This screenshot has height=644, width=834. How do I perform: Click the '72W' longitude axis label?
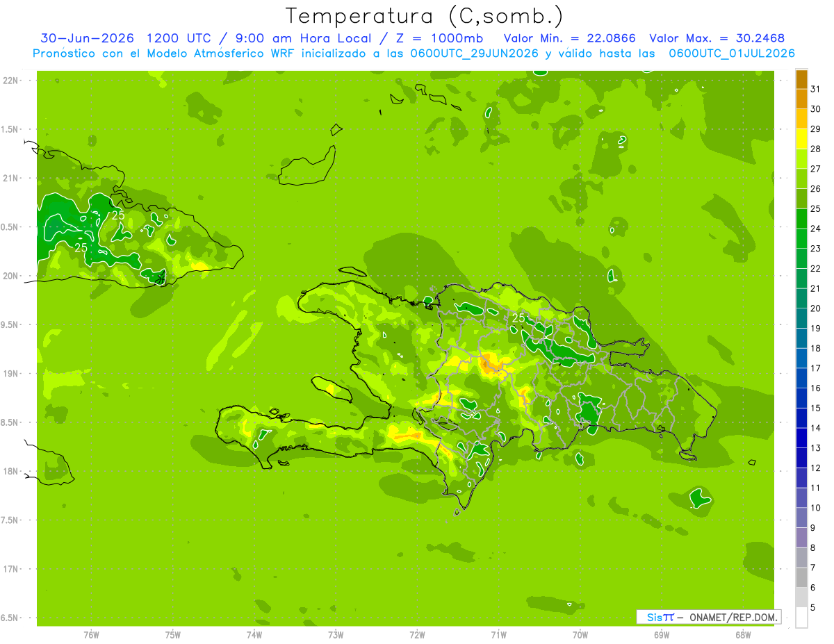[x=417, y=634]
